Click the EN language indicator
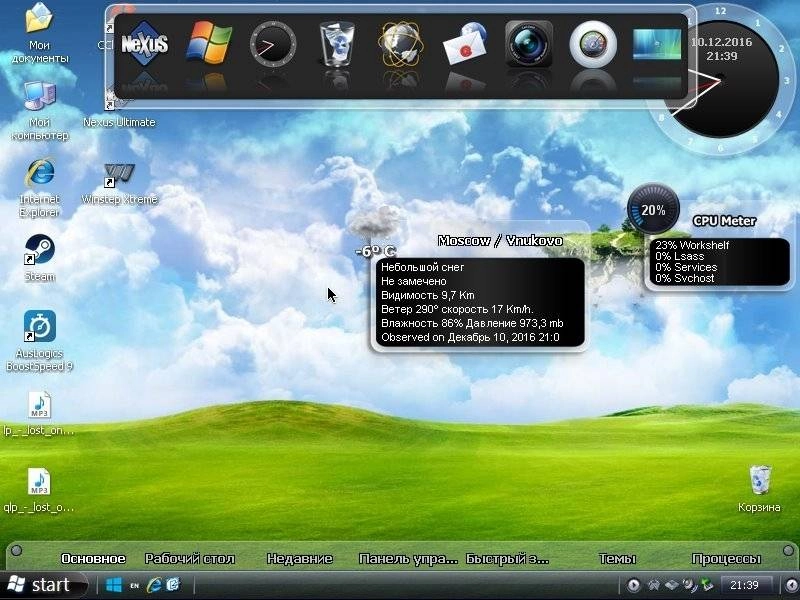 tap(134, 586)
